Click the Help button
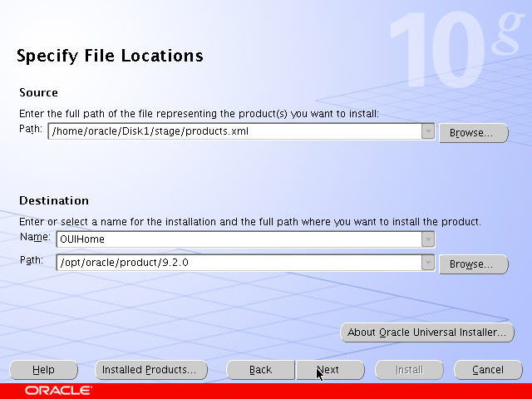Image resolution: width=532 pixels, height=399 pixels. click(43, 370)
